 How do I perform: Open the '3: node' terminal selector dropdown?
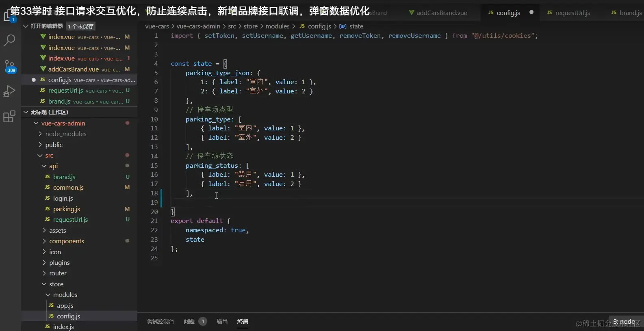point(626,322)
